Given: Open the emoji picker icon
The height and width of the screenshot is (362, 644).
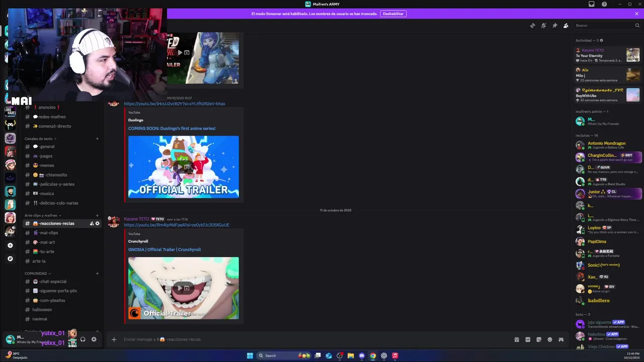Looking at the screenshot, I should (550, 339).
